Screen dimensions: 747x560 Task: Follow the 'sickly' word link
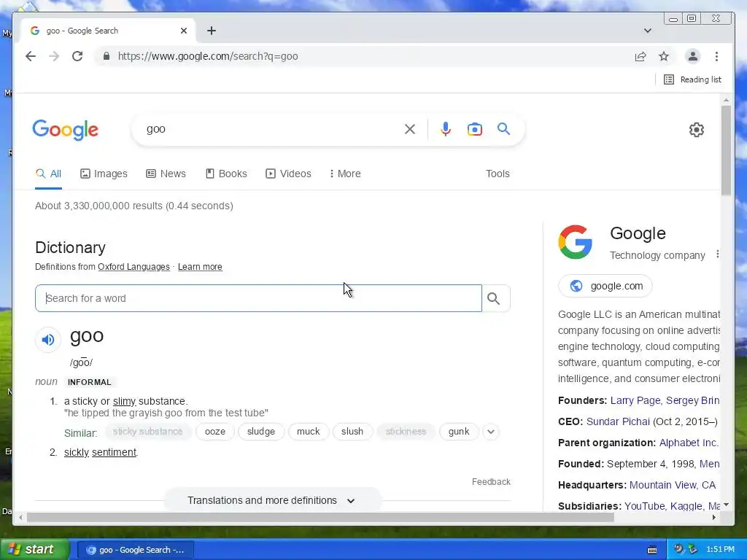(x=77, y=452)
